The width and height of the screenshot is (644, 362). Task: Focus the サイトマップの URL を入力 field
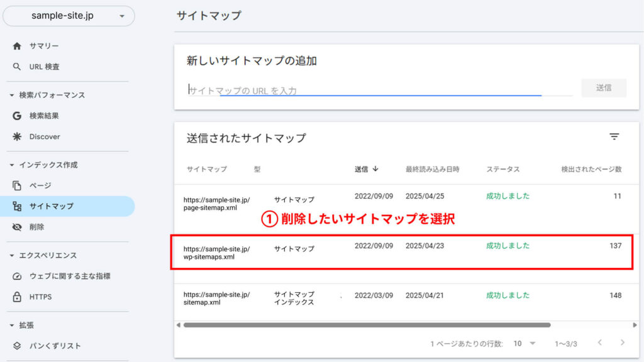click(380, 90)
